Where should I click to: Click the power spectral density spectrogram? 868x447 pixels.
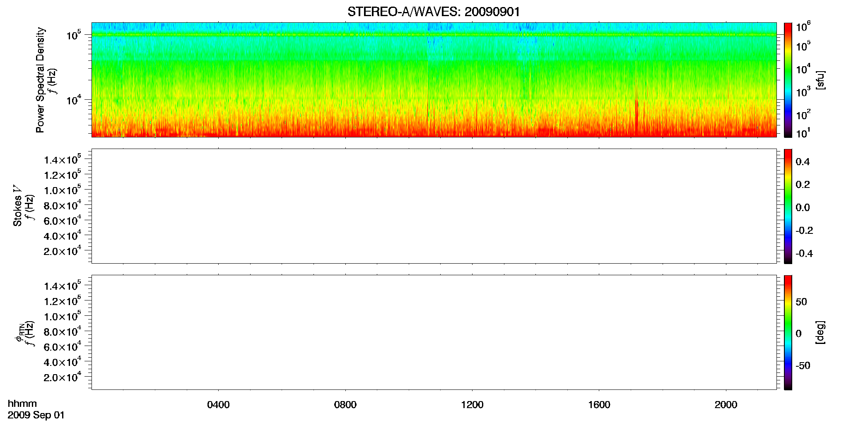click(434, 80)
